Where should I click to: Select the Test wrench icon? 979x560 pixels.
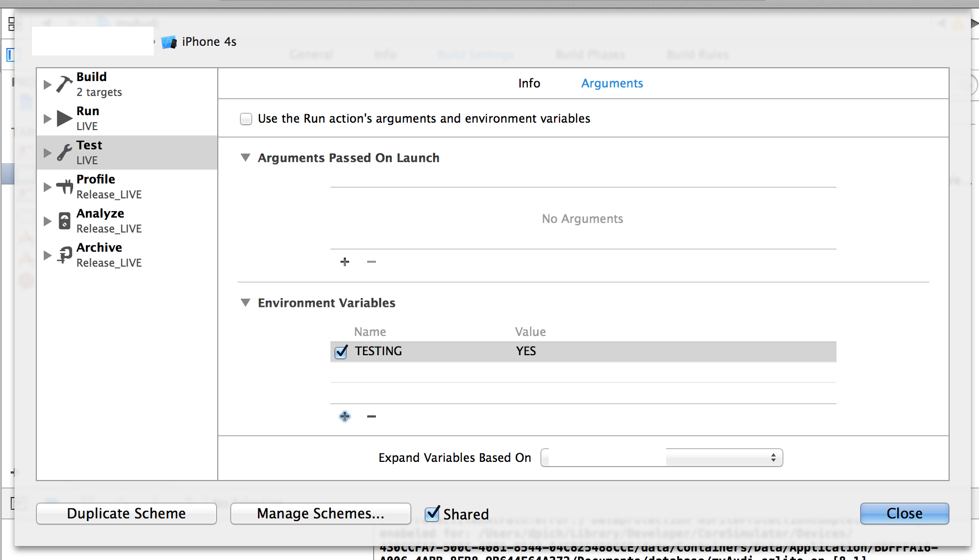click(x=65, y=153)
